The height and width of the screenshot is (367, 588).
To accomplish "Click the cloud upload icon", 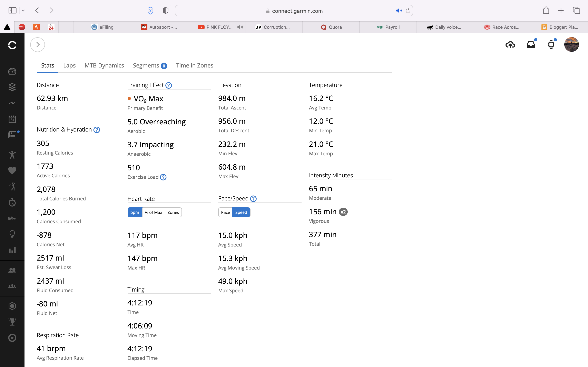I will (x=510, y=45).
